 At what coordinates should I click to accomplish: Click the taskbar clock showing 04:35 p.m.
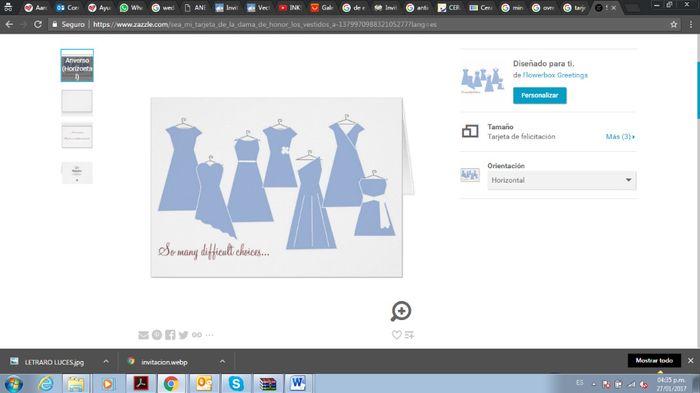671,384
